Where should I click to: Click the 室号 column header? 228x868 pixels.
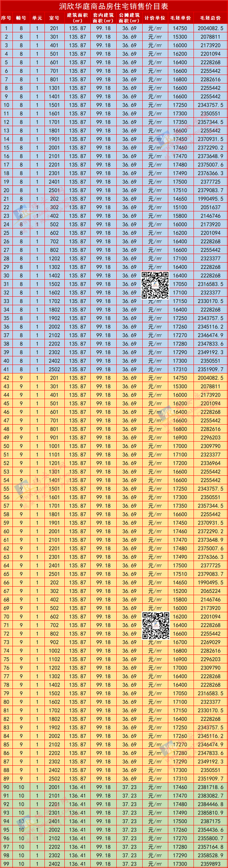54,18
